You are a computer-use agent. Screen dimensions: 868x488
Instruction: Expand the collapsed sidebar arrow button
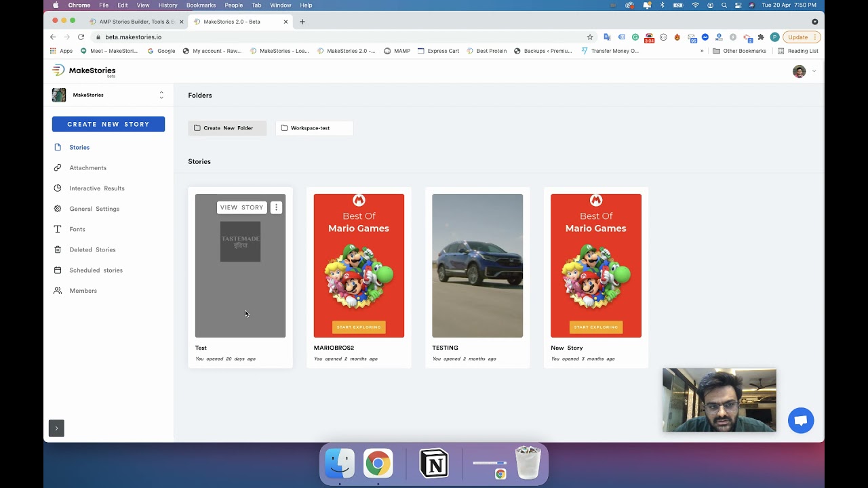point(56,428)
